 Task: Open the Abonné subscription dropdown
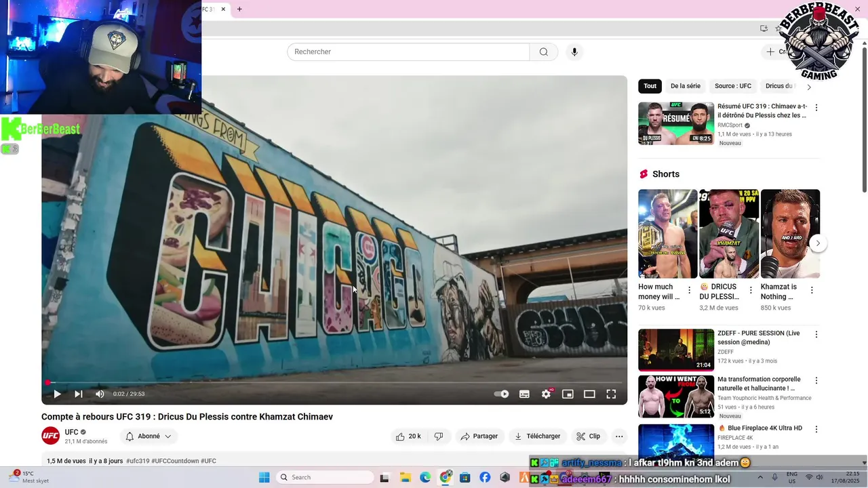149,436
